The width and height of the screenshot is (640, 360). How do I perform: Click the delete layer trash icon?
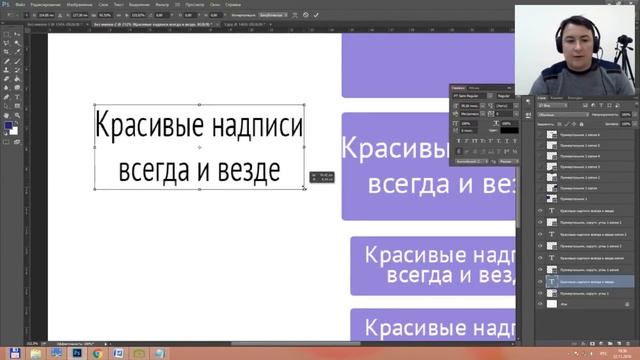[628, 344]
